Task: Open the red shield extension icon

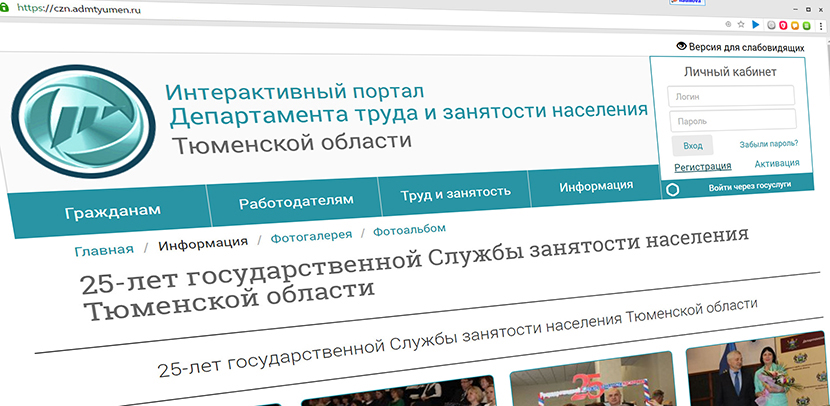Action: pyautogui.click(x=783, y=25)
